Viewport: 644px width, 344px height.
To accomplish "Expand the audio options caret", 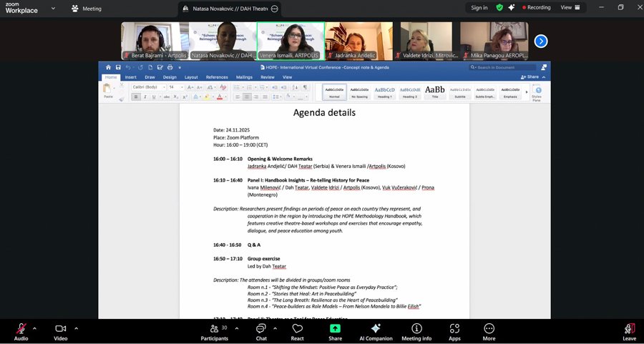I will (35, 328).
